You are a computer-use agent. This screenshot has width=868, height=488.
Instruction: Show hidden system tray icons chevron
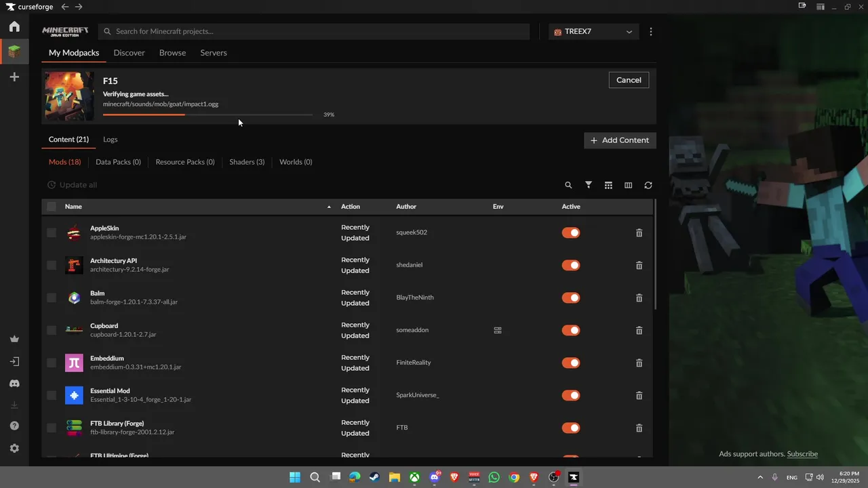[759, 477]
